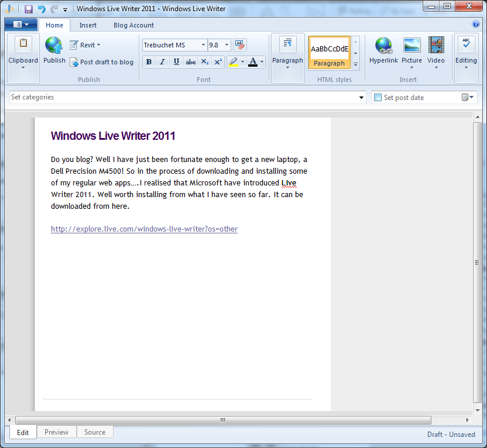Click Post draft to blog
Image resolution: width=487 pixels, height=448 pixels.
(x=102, y=62)
